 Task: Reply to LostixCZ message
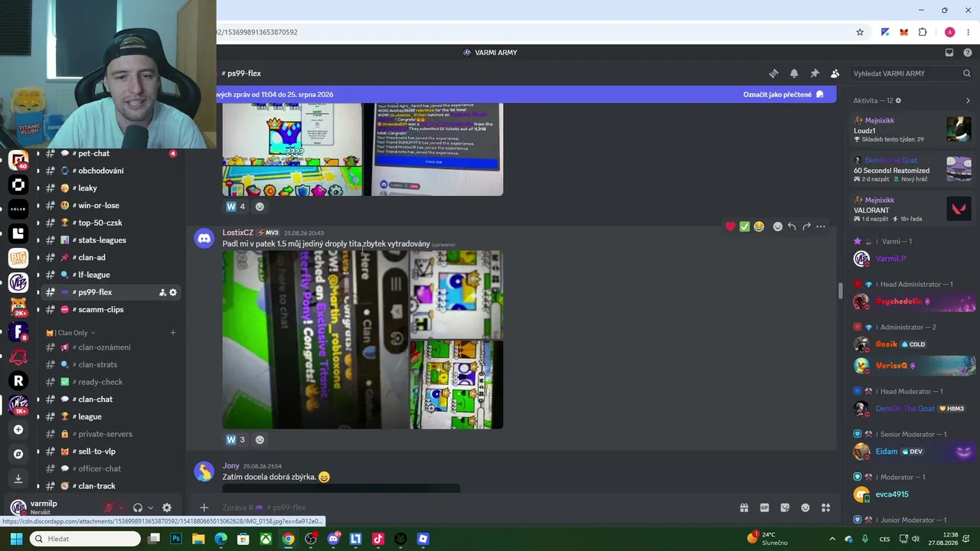click(x=792, y=227)
